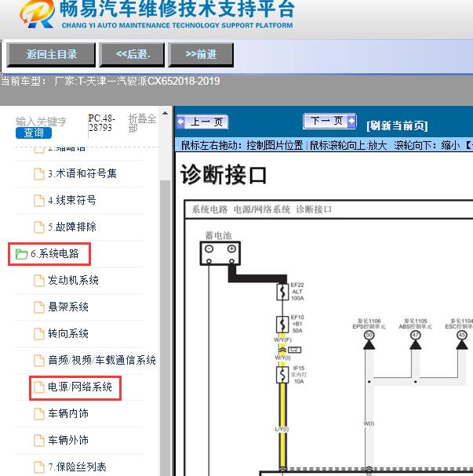473x476 pixels.
Task: Click page icon beside 音频/视频/车载通信系统
Action: [39, 361]
